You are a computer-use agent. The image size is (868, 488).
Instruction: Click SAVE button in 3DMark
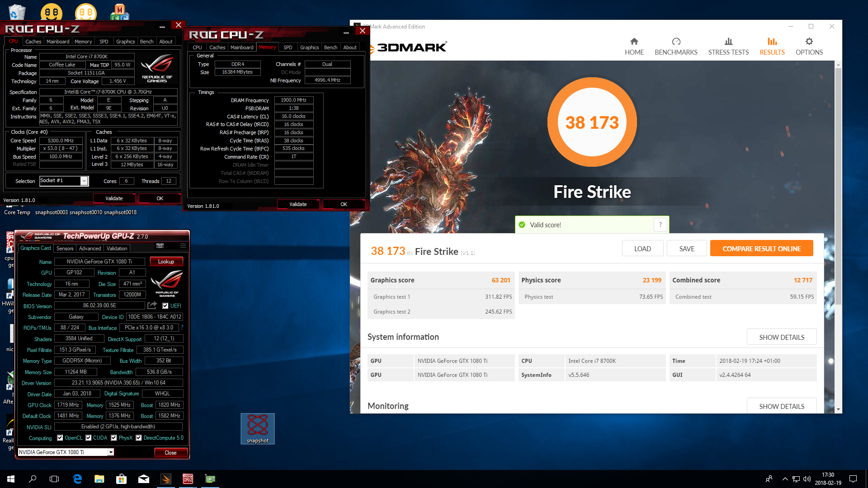[x=687, y=249]
